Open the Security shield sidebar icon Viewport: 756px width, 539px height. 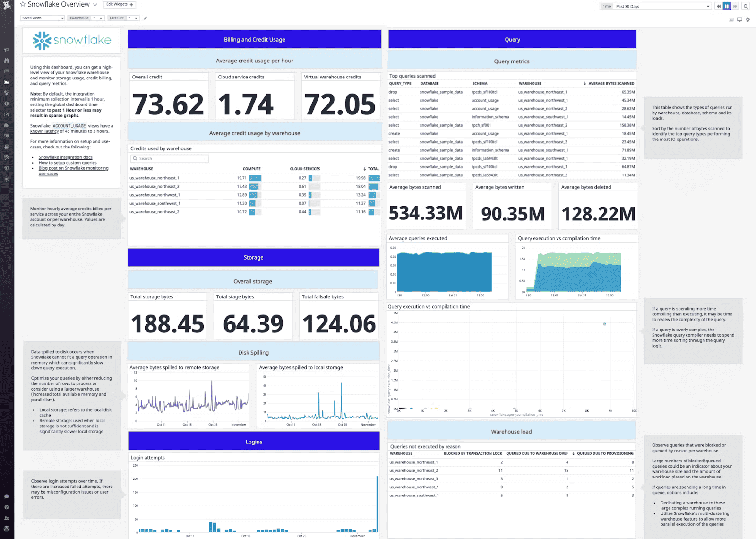coord(7,168)
